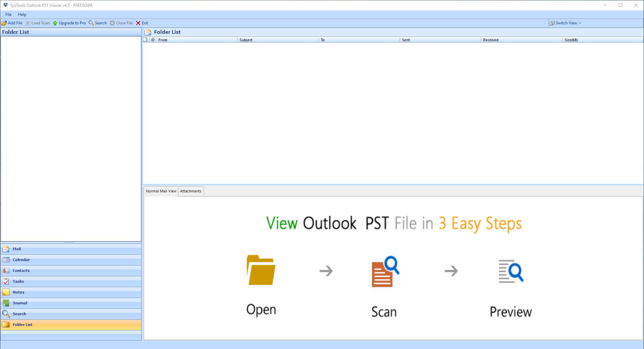The width and height of the screenshot is (644, 349).
Task: Click the Load Scan icon
Action: pos(28,23)
